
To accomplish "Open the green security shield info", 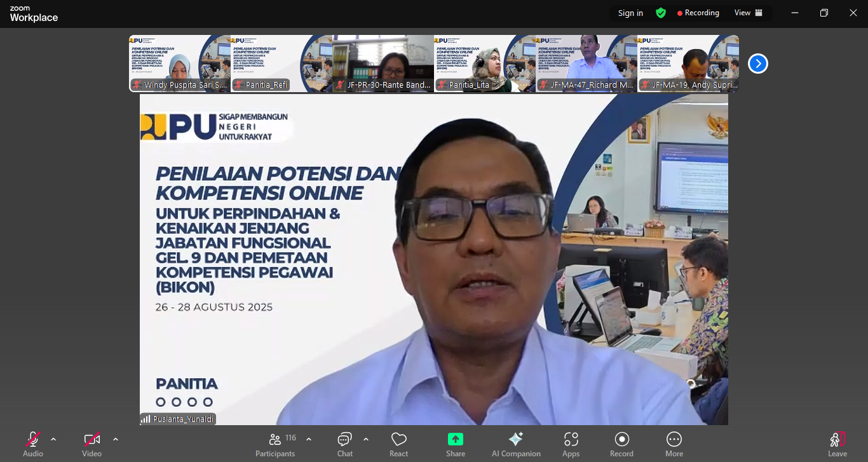I will 661,13.
